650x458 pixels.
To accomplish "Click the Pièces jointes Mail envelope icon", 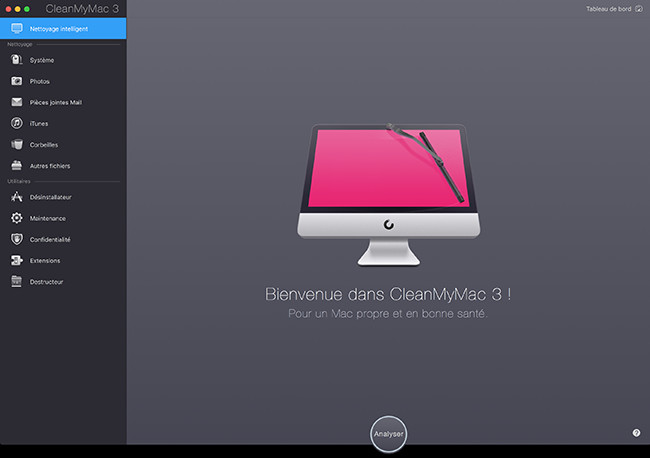I will 17,102.
